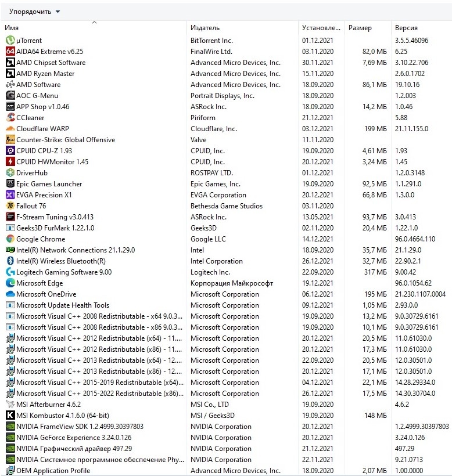
Task: Click the Epic Games Launcher icon
Action: [x=10, y=183]
